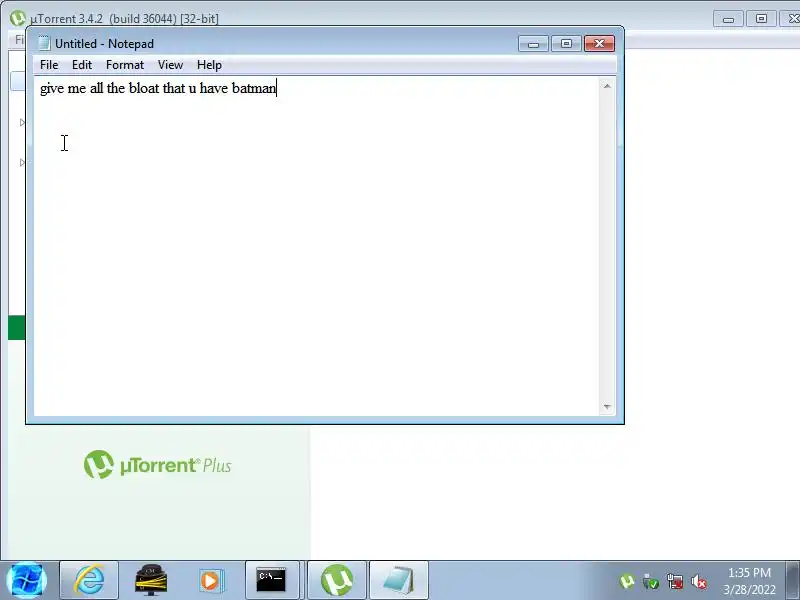Screen dimensions: 800x600
Task: Close the Untitled Notepad window
Action: tap(599, 44)
